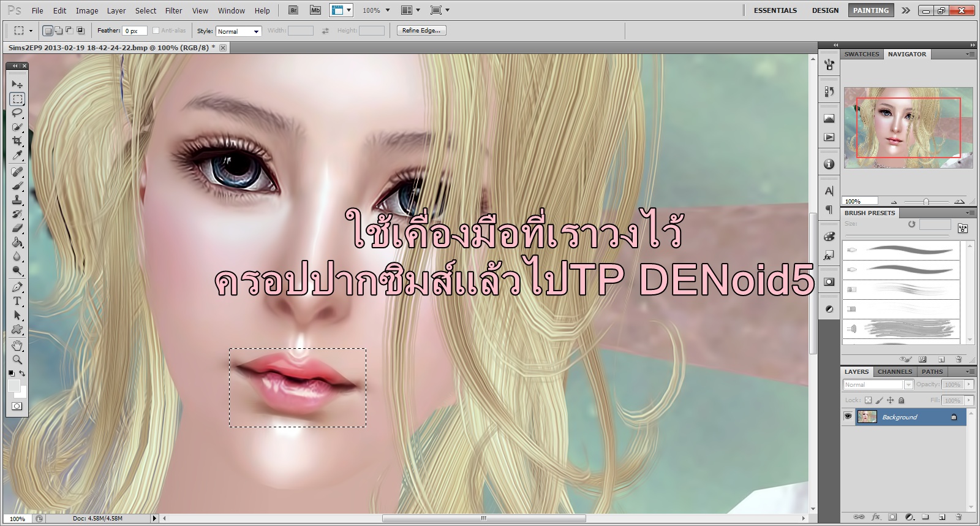The width and height of the screenshot is (980, 526).
Task: Select the Path Selection tool
Action: click(17, 315)
